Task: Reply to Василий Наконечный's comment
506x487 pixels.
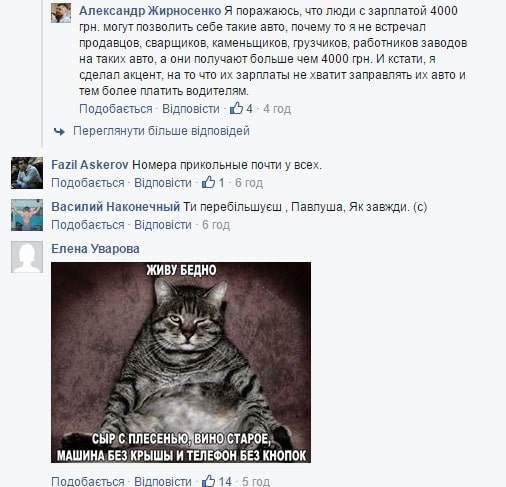Action: pyautogui.click(x=163, y=225)
